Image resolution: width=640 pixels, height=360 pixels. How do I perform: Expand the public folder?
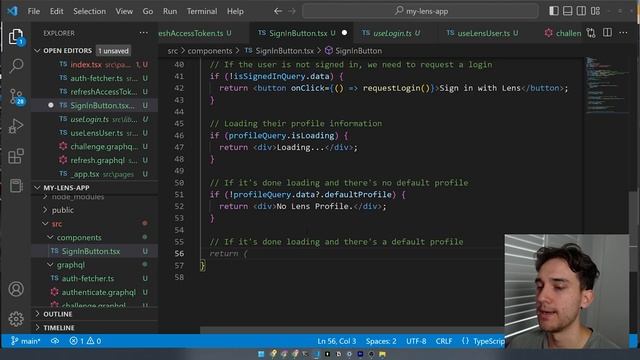(x=62, y=210)
